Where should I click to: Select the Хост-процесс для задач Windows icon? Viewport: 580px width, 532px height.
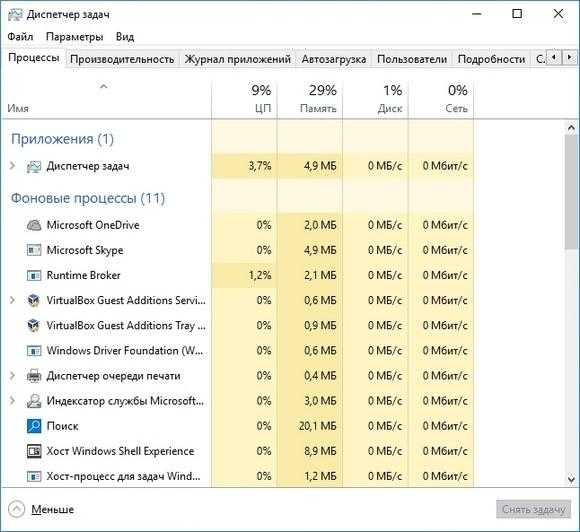(x=34, y=476)
